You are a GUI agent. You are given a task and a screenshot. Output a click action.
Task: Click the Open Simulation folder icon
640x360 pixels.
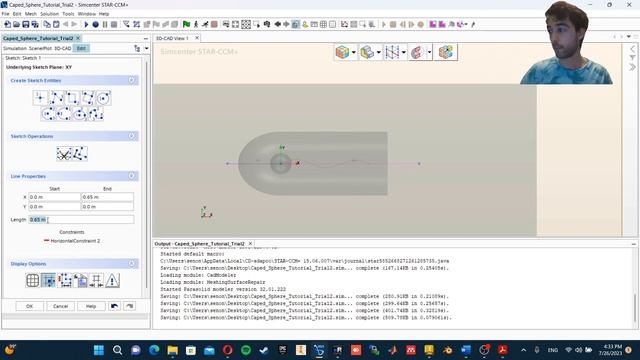coord(16,24)
